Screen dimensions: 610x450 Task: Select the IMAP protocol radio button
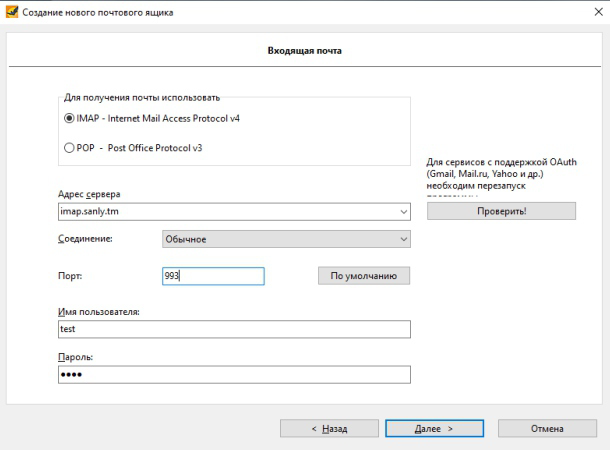coord(69,118)
